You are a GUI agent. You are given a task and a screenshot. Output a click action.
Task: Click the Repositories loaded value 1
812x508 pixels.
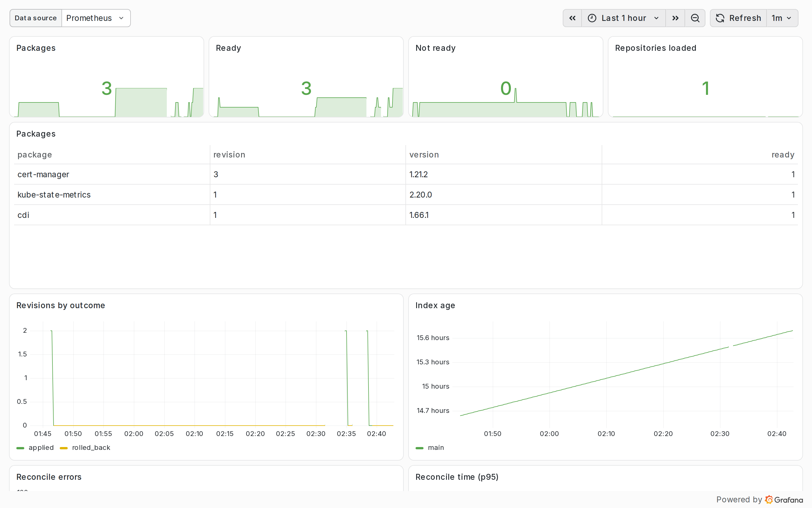tap(705, 88)
